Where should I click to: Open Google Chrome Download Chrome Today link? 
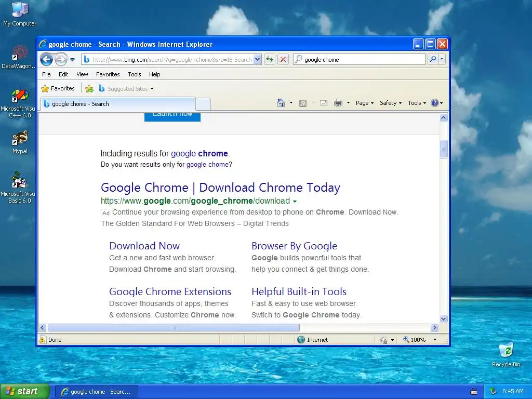[x=220, y=187]
